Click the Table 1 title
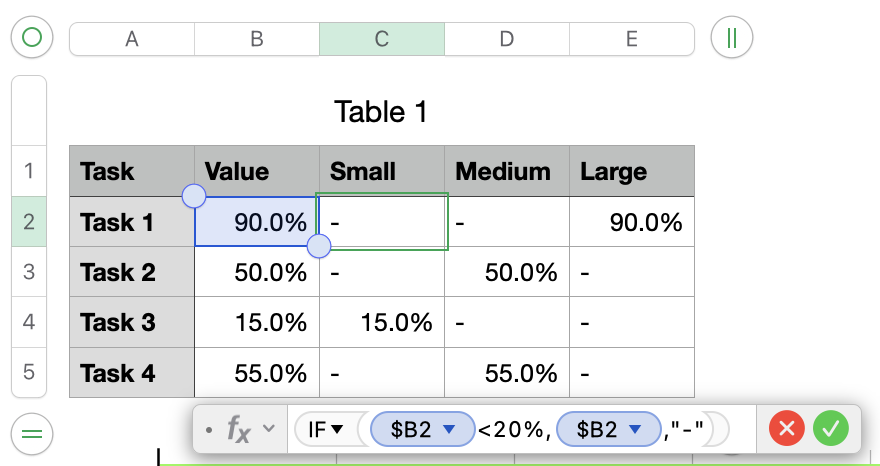Viewport: 880px width, 466px height. pos(381,111)
